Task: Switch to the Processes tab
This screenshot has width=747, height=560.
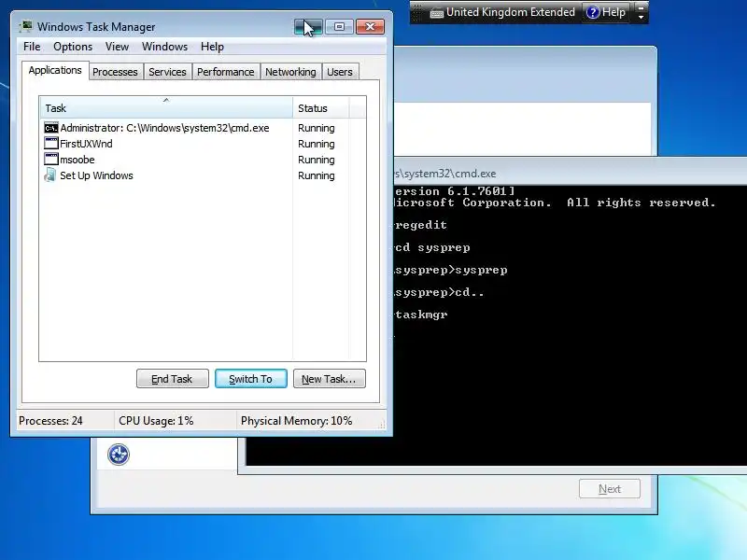Action: 115,72
